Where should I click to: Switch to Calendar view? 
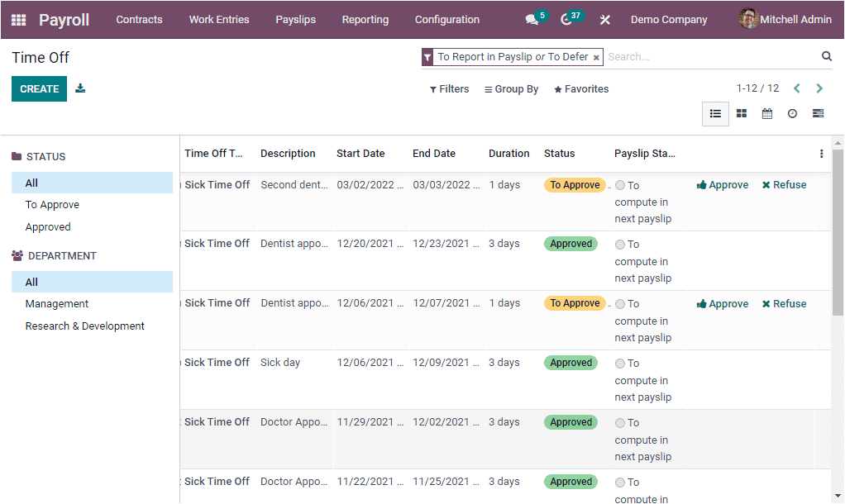tap(766, 113)
